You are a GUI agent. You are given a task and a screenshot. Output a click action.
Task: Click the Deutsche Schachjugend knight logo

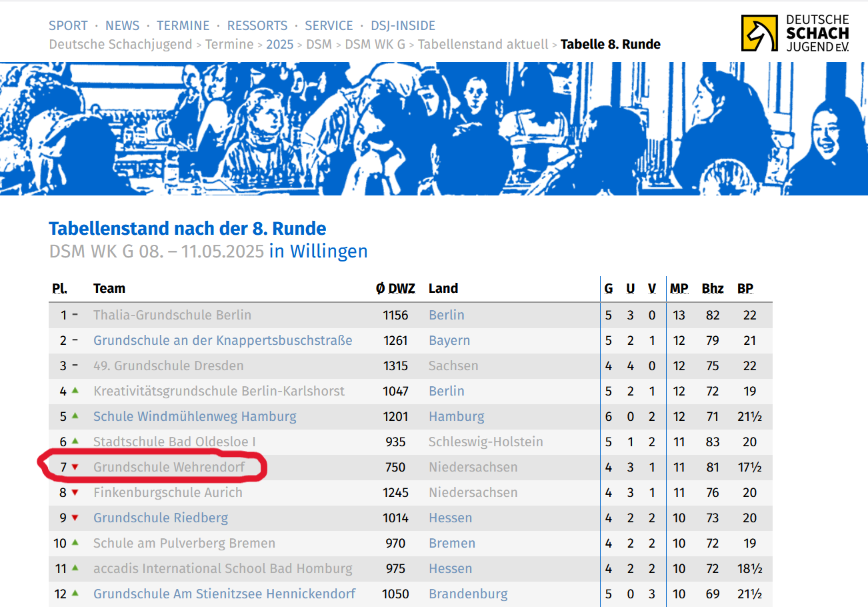click(759, 33)
